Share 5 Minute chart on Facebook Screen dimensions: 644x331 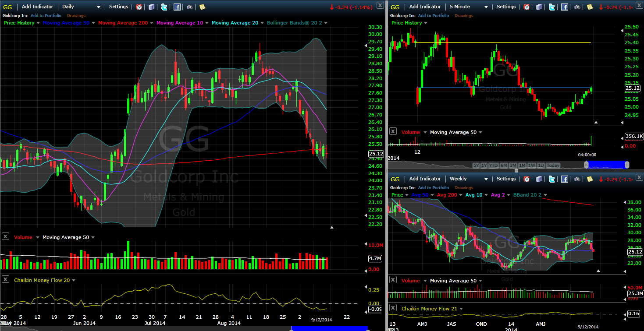pos(565,7)
